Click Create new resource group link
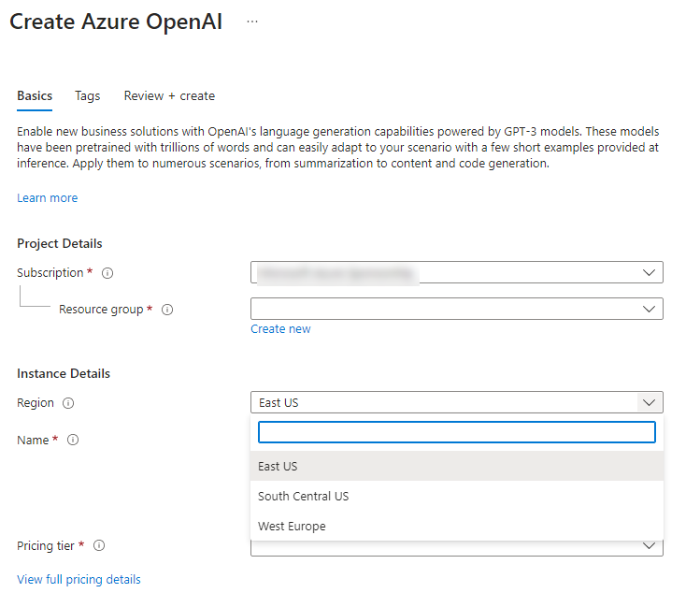 (x=280, y=329)
